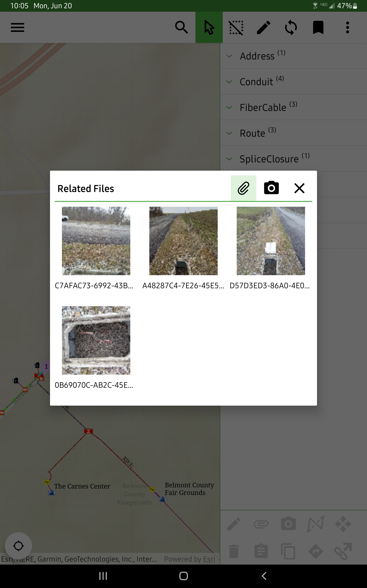Expand the SpliceClosure group
367x588 pixels.
(x=269, y=159)
